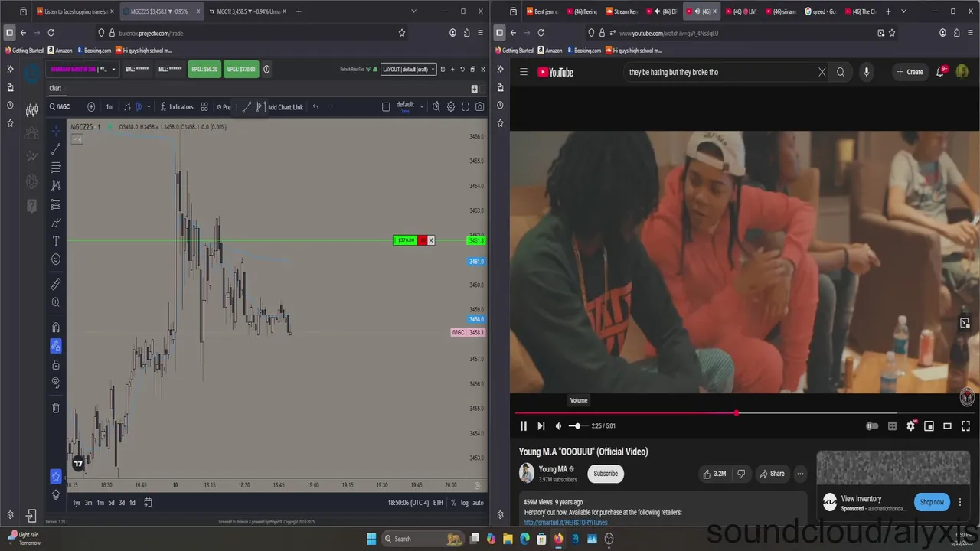Open the forecasting and measurement tools
The image size is (980, 551).
tap(56, 204)
